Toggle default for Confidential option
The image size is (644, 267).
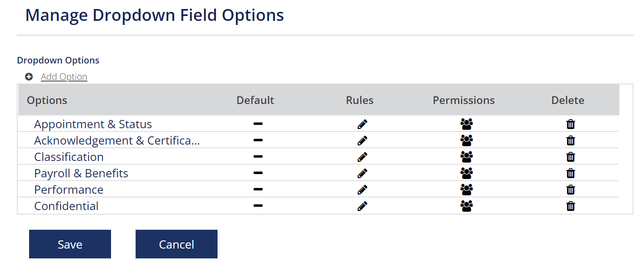point(258,206)
